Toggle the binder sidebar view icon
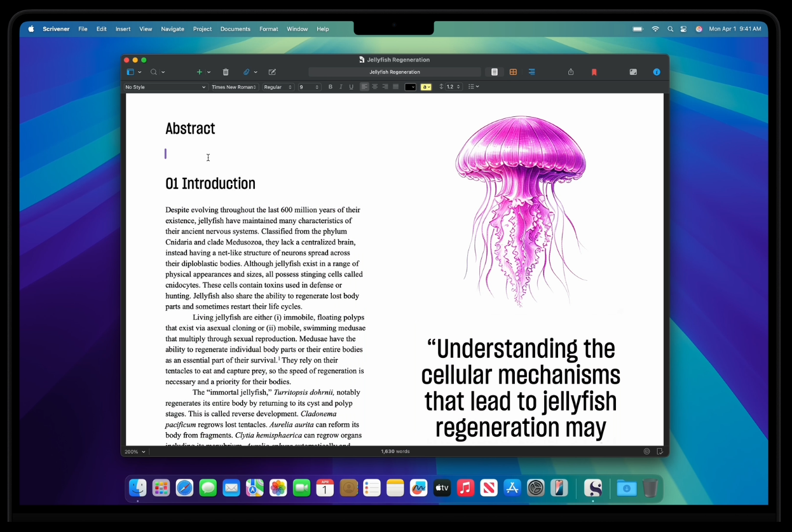 130,72
